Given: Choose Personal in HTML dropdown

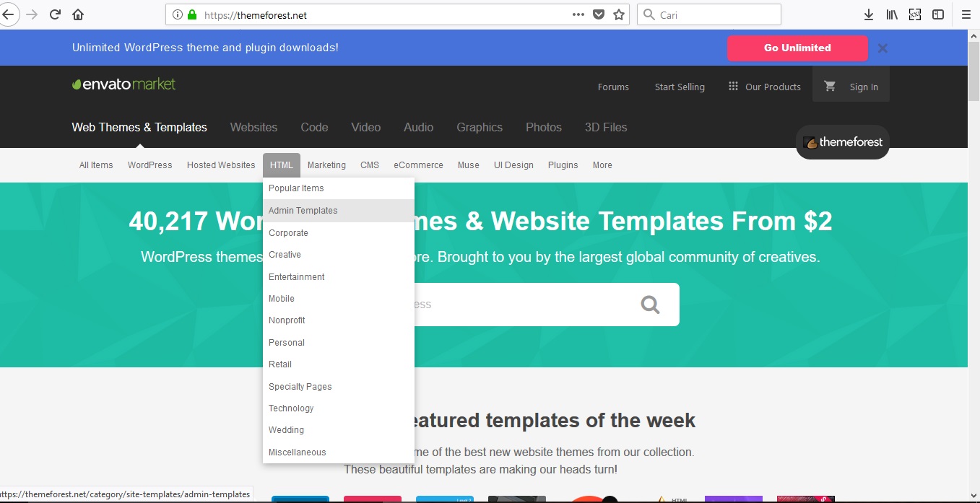Looking at the screenshot, I should pos(339,343).
